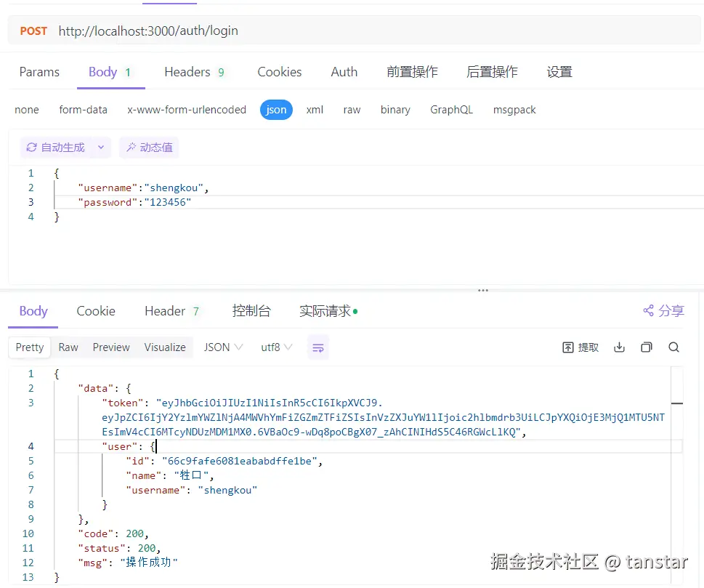Click the id value 66c9fafe6081eababdffe1be
This screenshot has height=588, width=704.
(x=239, y=461)
